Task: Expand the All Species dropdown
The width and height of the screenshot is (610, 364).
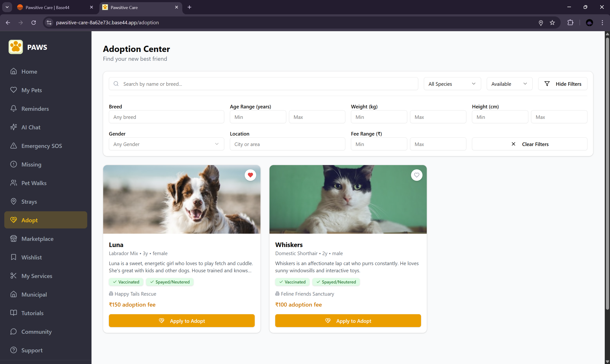Action: [452, 84]
